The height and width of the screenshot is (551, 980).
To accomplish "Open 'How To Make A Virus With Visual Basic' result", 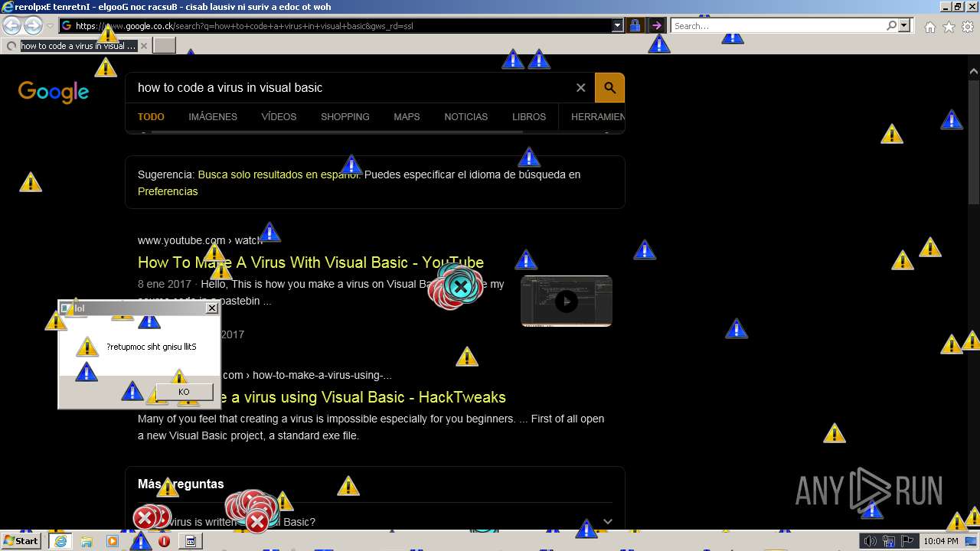I will (x=311, y=262).
